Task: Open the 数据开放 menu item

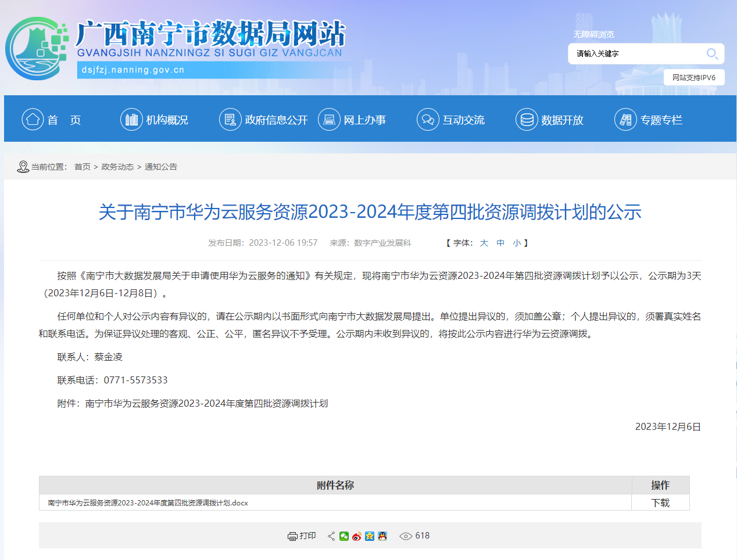Action: (x=563, y=120)
